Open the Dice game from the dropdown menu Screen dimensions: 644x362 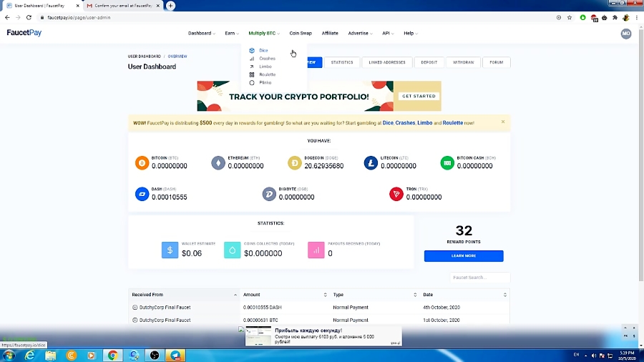(263, 51)
